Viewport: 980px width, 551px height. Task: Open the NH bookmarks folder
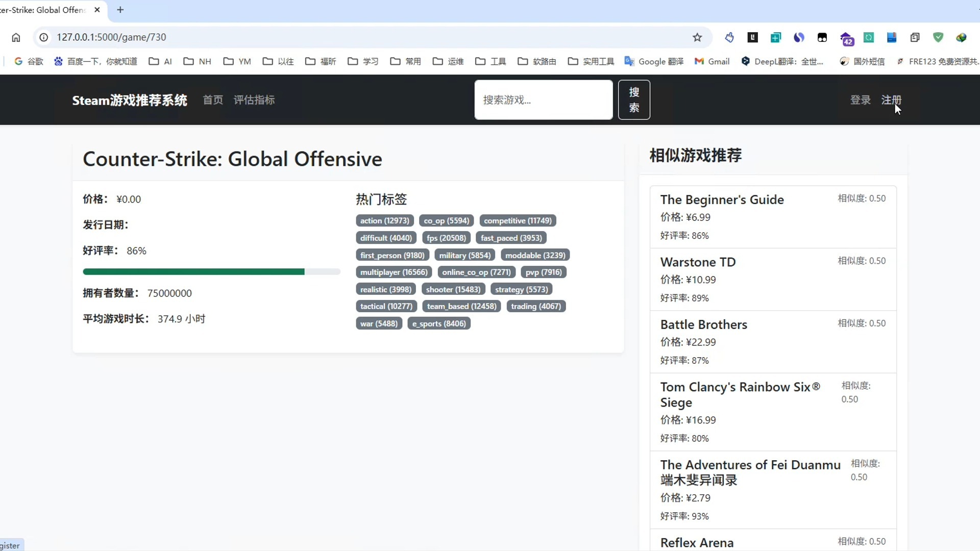tap(197, 61)
